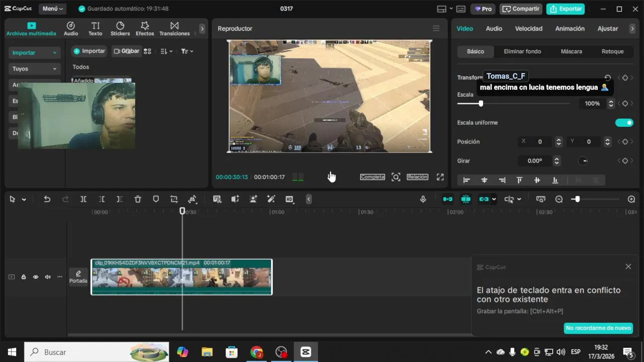This screenshot has height=362, width=644.
Task: Add a marker with the shield icon
Action: [x=156, y=199]
